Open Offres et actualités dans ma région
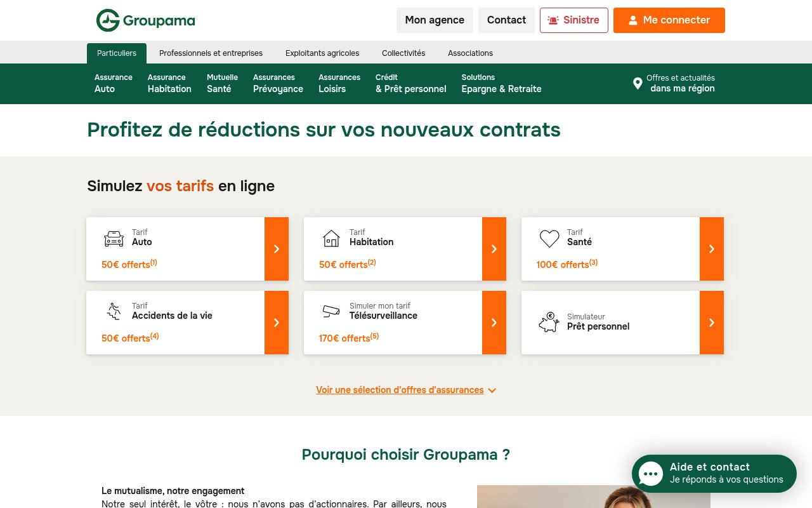 [x=674, y=83]
